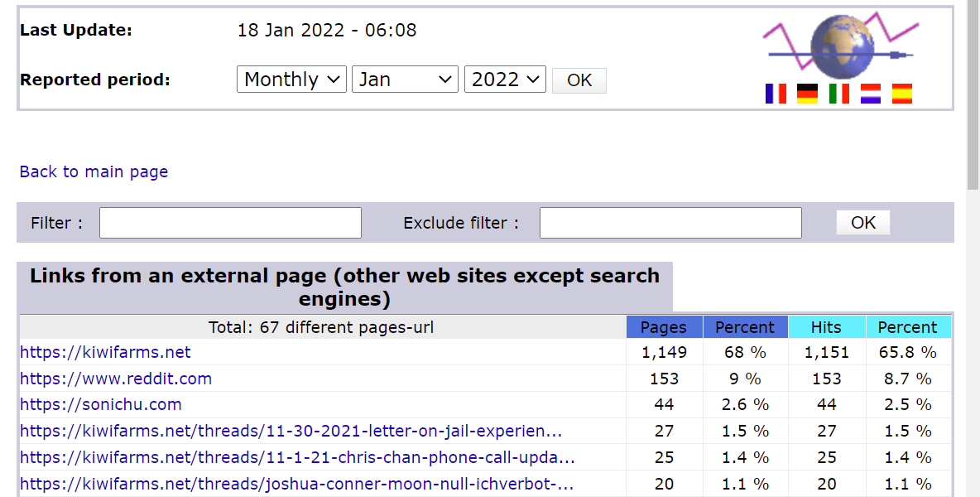
Task: Click the Pages count 20 in joshua-conner-moon row
Action: (664, 484)
